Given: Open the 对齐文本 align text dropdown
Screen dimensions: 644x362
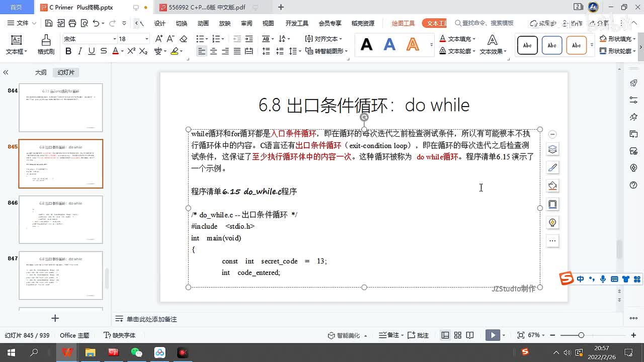Looking at the screenshot, I should [x=324, y=39].
